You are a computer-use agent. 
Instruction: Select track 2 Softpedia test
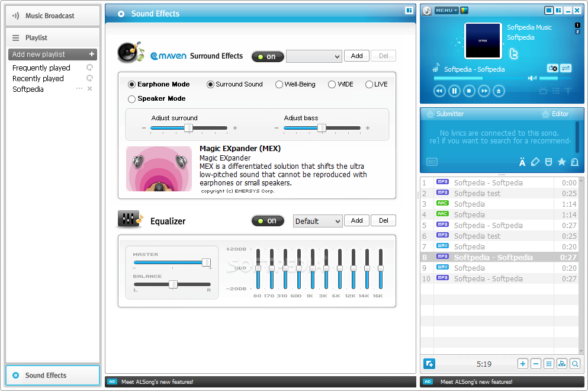499,193
